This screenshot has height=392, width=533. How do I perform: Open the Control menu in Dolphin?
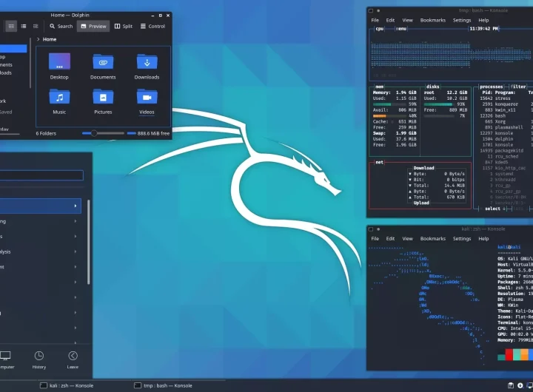pyautogui.click(x=152, y=26)
